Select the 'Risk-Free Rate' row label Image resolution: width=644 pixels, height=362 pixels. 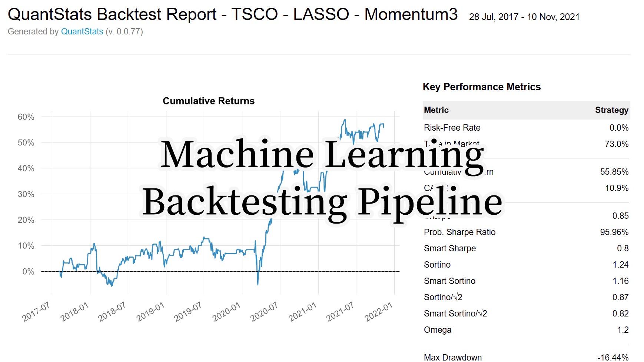tap(452, 128)
